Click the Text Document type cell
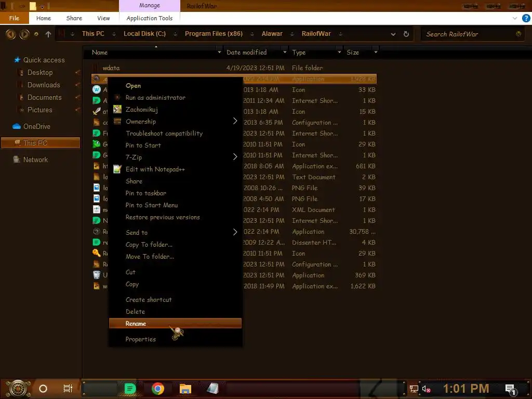This screenshot has width=532, height=399. (313, 177)
